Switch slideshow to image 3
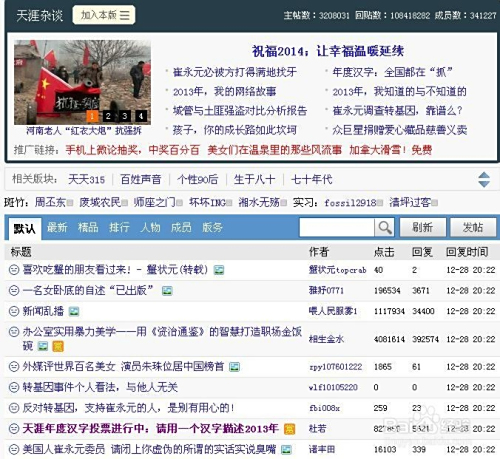500x459 pixels. tap(124, 116)
